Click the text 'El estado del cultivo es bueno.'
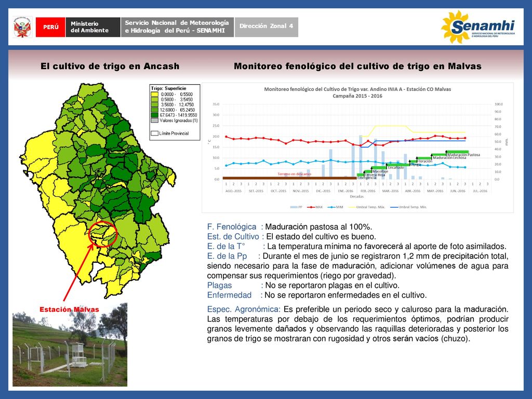Image resolution: width=532 pixels, height=399 pixels. [x=321, y=236]
